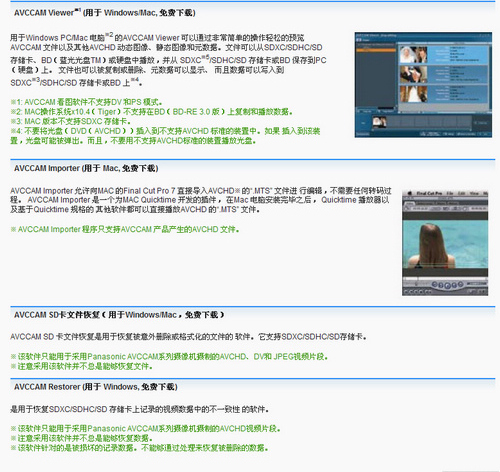Click line "AVCCAM 文件以及其他AVCHD 动态图像"
The height and width of the screenshot is (472, 500).
click(166, 47)
